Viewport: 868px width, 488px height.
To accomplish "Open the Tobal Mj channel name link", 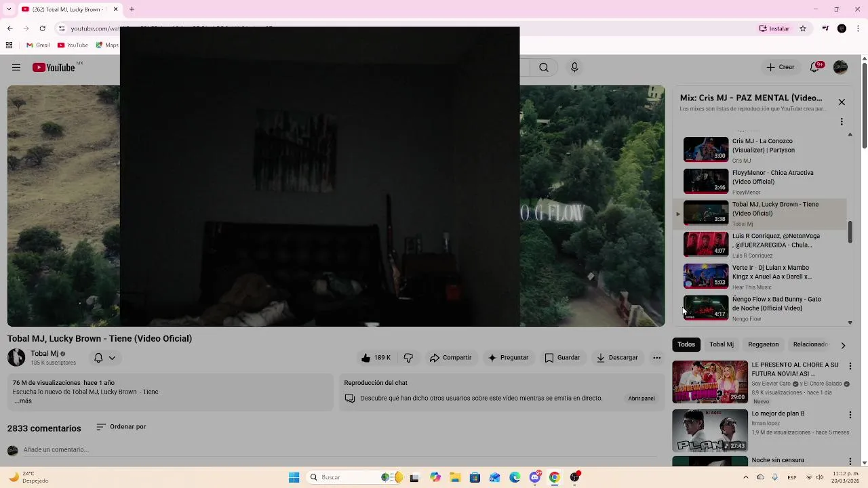I will (45, 354).
